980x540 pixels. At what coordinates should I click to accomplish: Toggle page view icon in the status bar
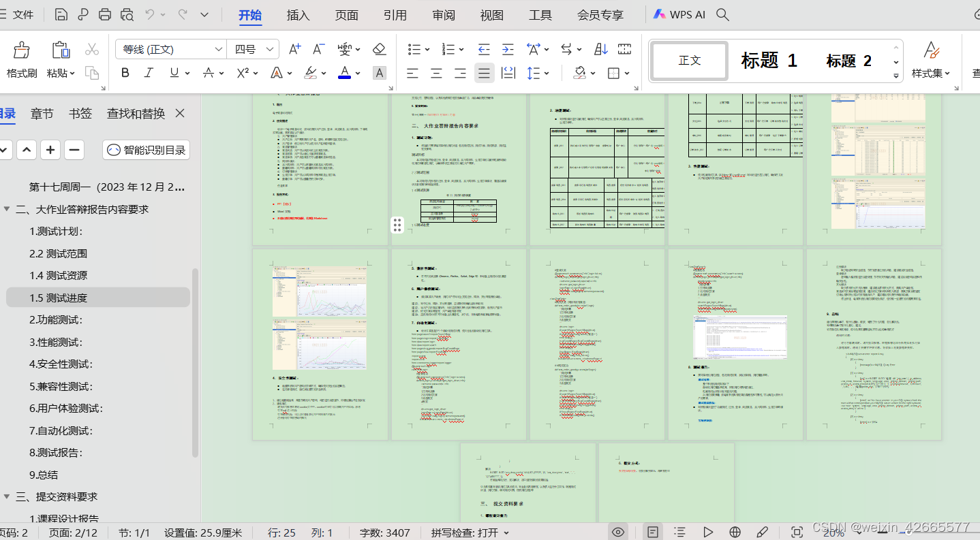pos(653,532)
